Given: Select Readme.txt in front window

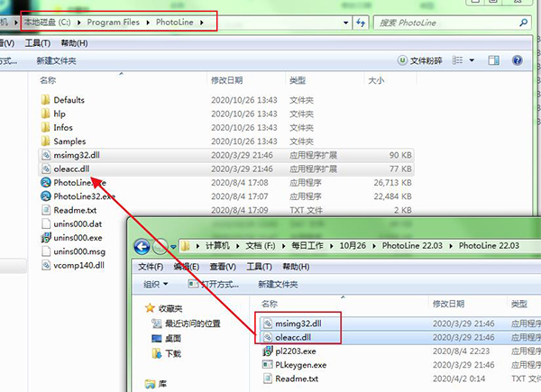Looking at the screenshot, I should pyautogui.click(x=297, y=378).
